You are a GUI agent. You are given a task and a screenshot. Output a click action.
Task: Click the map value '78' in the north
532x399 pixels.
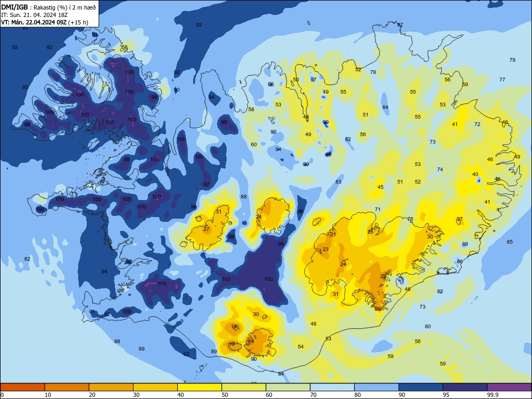(x=373, y=72)
